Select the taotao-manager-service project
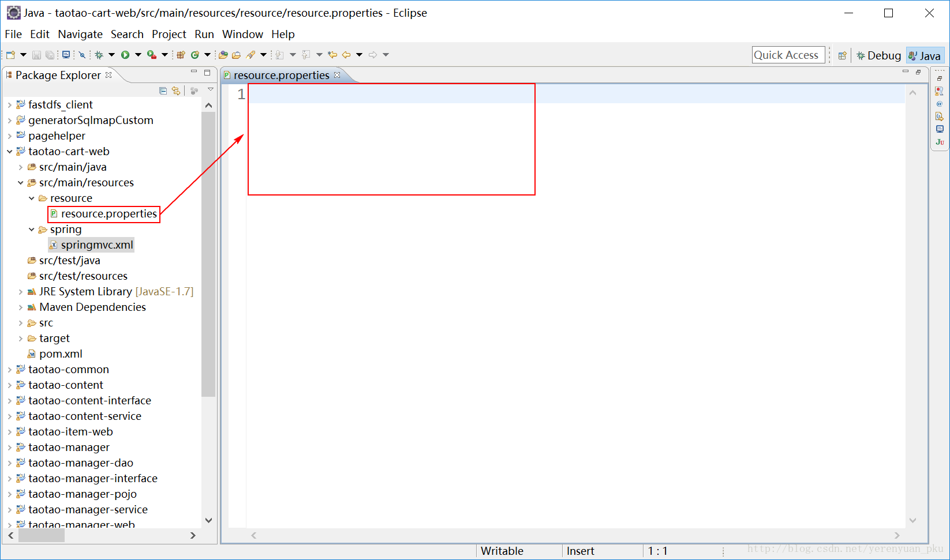 [x=82, y=510]
